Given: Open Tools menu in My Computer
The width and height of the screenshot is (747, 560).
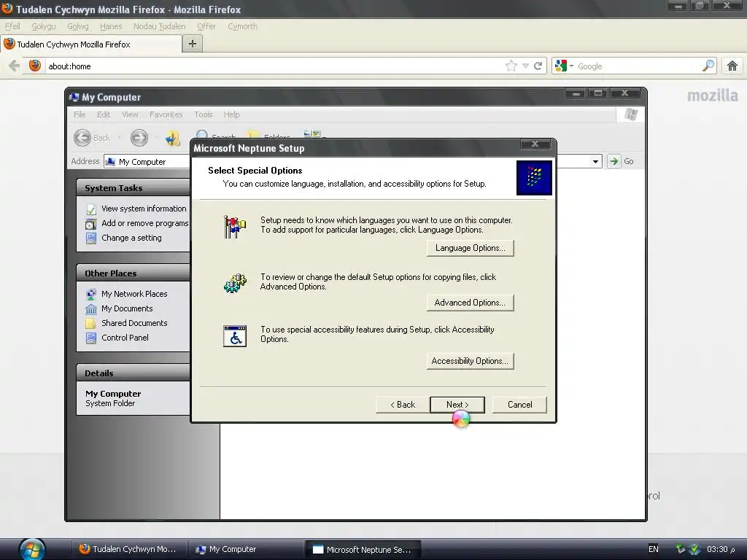Looking at the screenshot, I should (x=204, y=114).
